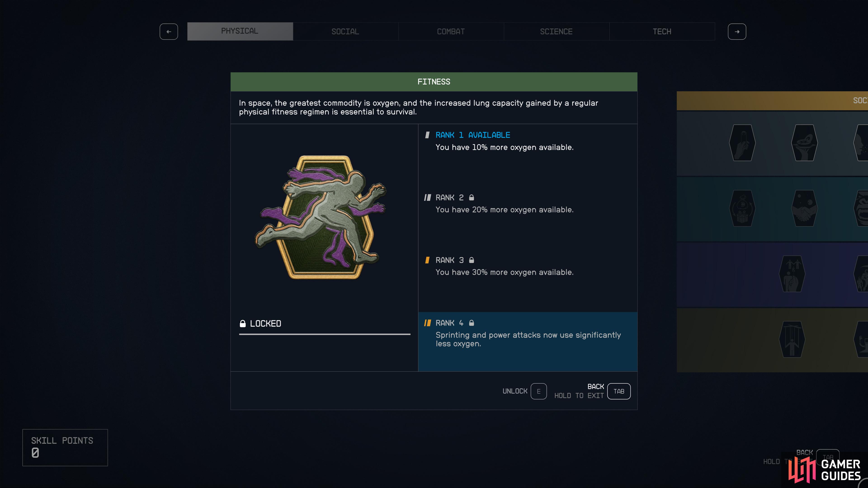
Task: Click the TAB back button in the panel
Action: [x=619, y=391]
